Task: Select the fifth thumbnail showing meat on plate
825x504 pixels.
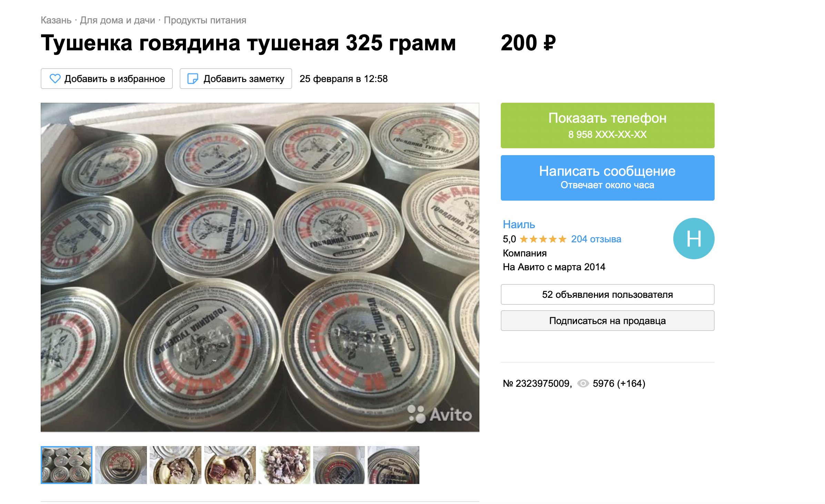Action: 285,465
